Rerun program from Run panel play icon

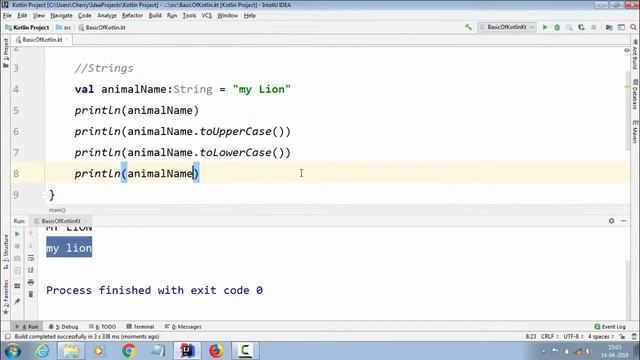pos(17,234)
